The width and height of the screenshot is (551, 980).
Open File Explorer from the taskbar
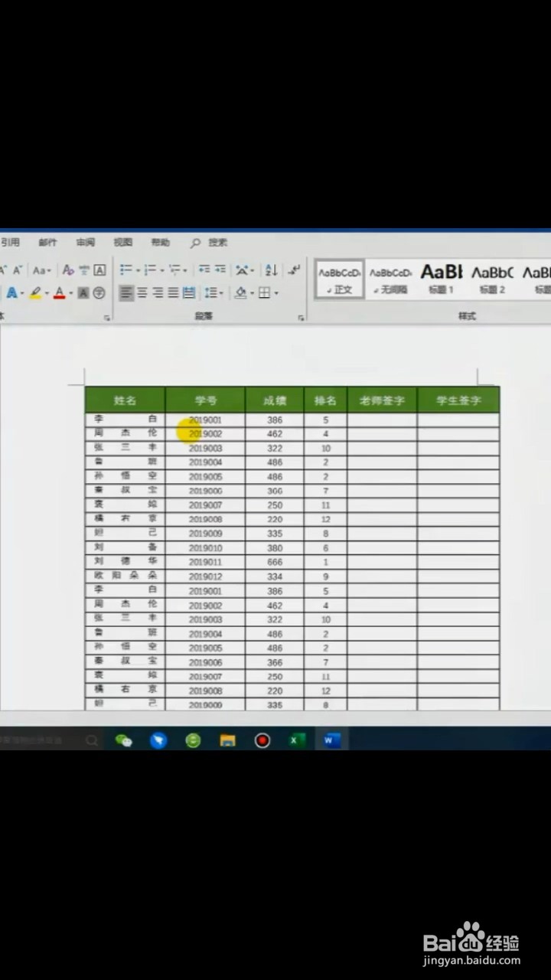227,740
